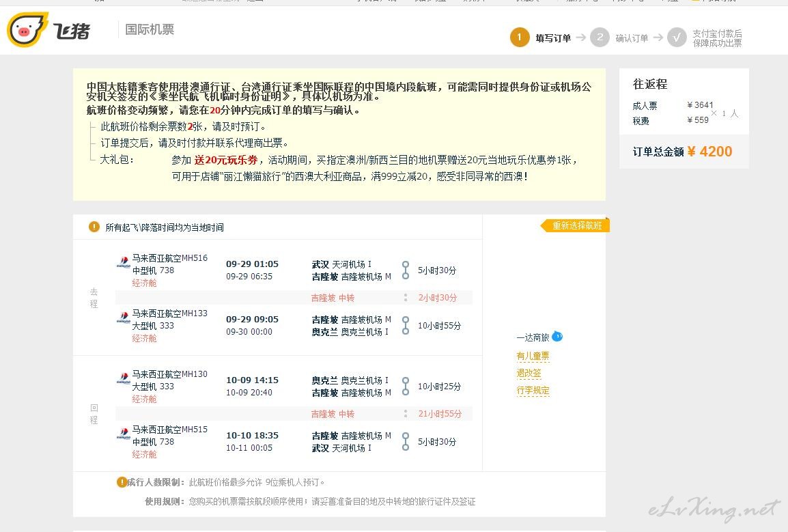This screenshot has height=532, width=788.
Task: Click the 21小时55分 layover duration
Action: [440, 414]
